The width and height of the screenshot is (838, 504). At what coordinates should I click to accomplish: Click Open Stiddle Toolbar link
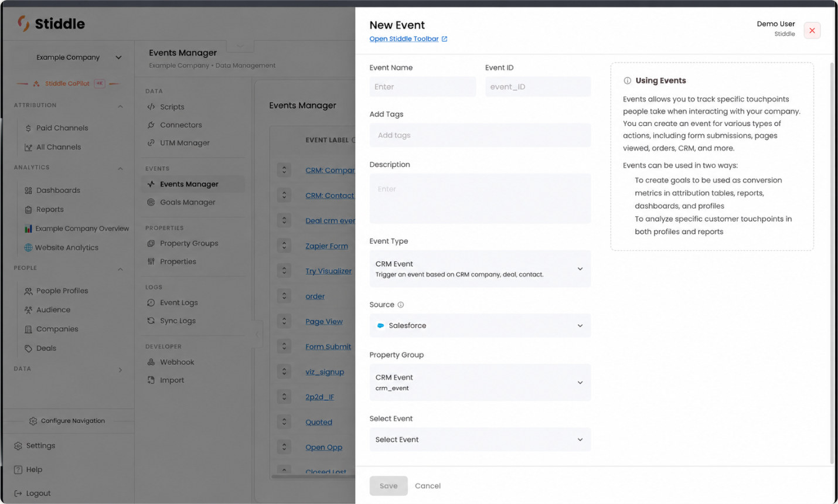click(404, 39)
